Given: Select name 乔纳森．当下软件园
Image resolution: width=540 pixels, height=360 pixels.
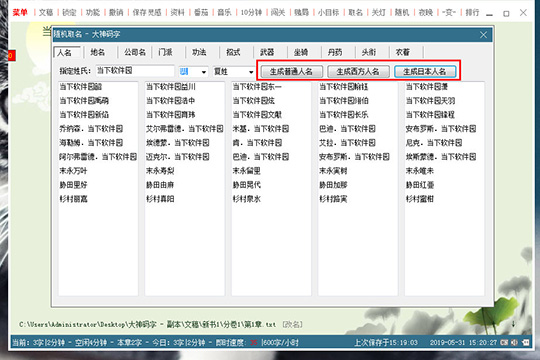Looking at the screenshot, I should coord(91,129).
